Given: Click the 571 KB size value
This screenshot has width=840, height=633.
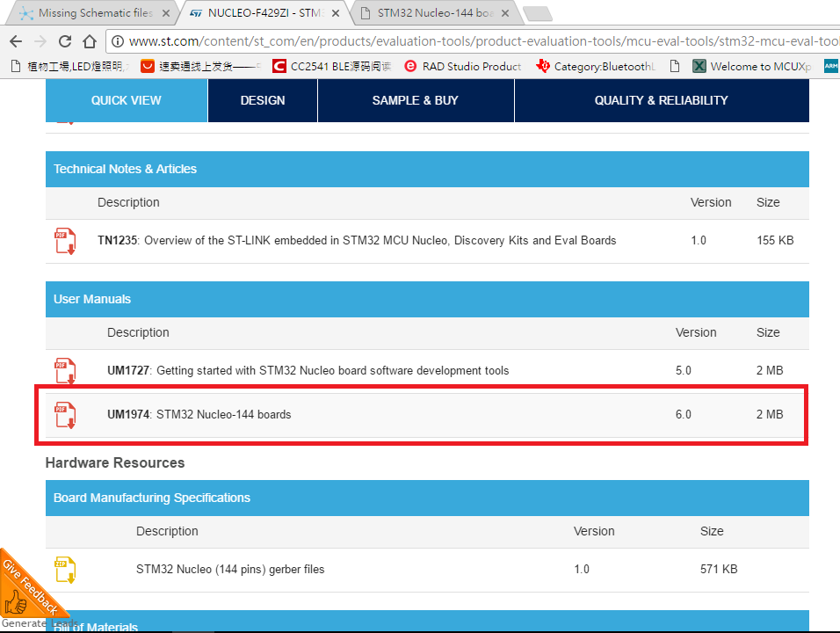Looking at the screenshot, I should coord(719,569).
